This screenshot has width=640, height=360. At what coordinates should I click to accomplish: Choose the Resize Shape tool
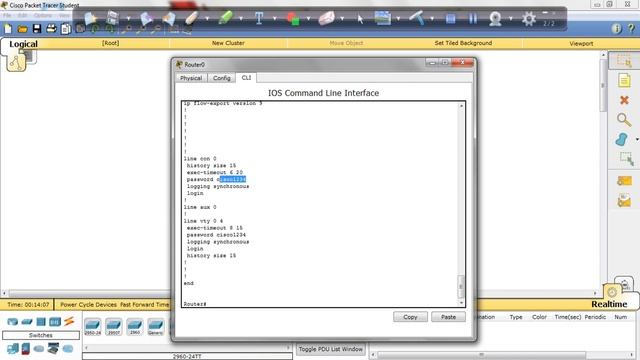[626, 159]
